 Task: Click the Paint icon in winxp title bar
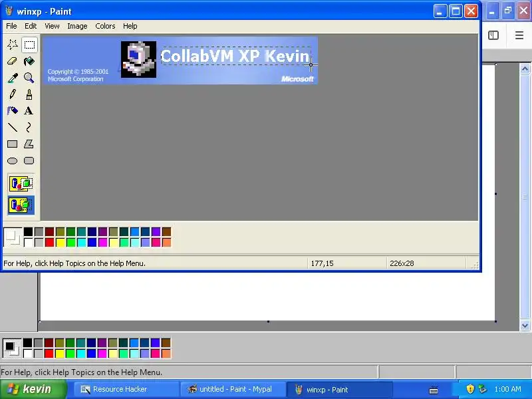coord(9,11)
